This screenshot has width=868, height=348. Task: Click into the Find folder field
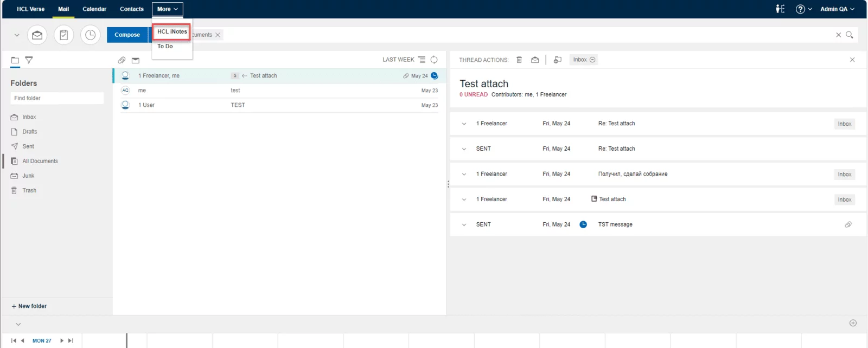57,98
